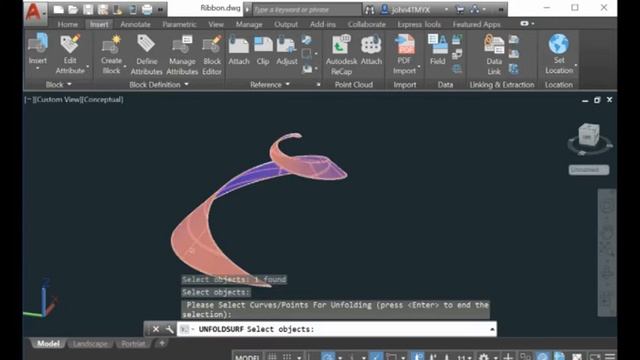Viewport: 640px width, 360px height.
Task: Click the Field tool in Data panel
Action: pyautogui.click(x=437, y=50)
